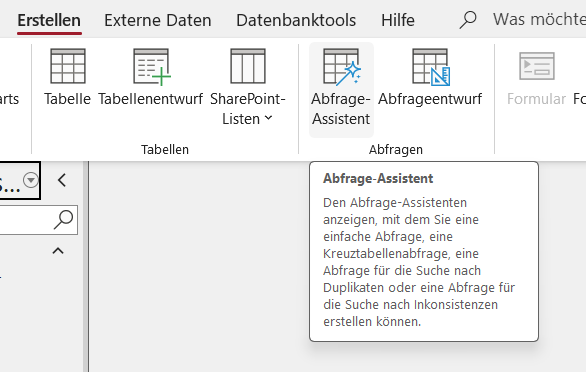
Task: Click the 'Was möchten' search box
Action: tap(539, 19)
